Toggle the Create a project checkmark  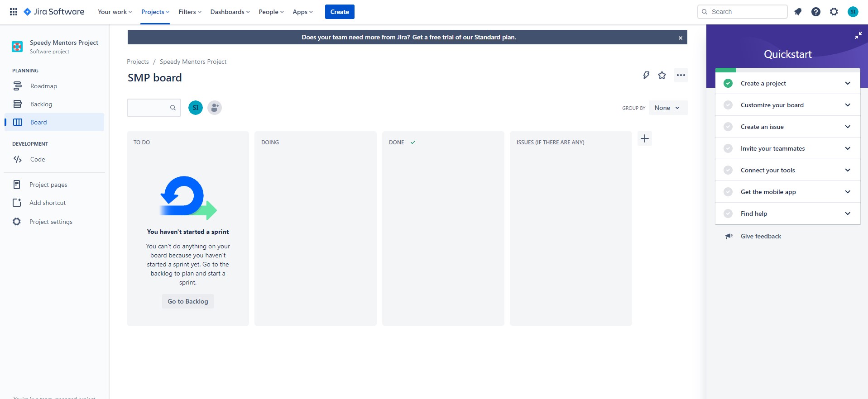728,83
